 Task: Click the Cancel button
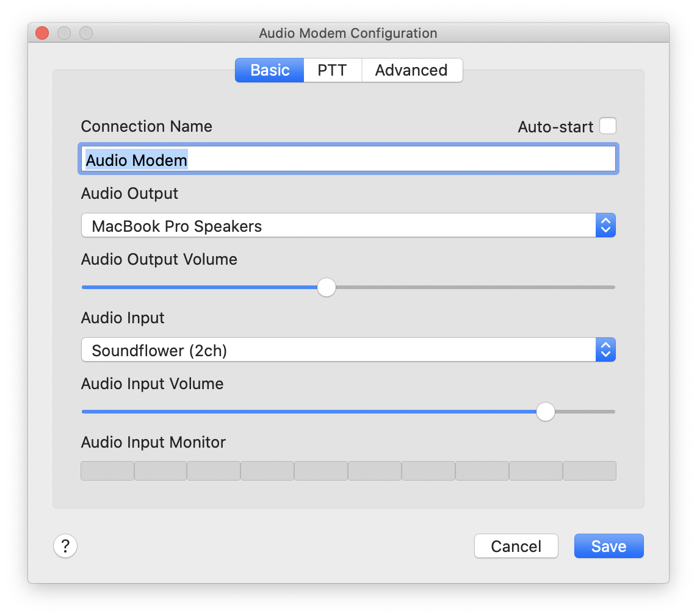(516, 546)
